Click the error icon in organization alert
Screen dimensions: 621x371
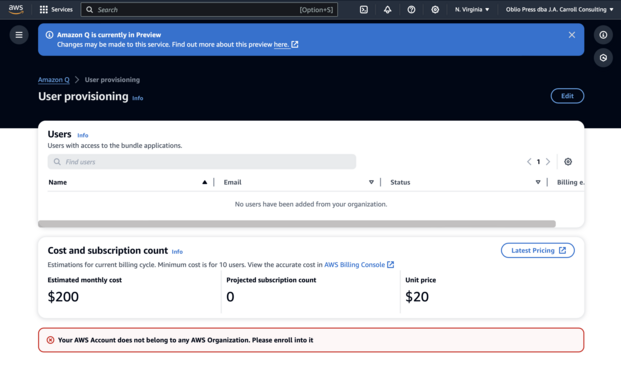coord(50,340)
